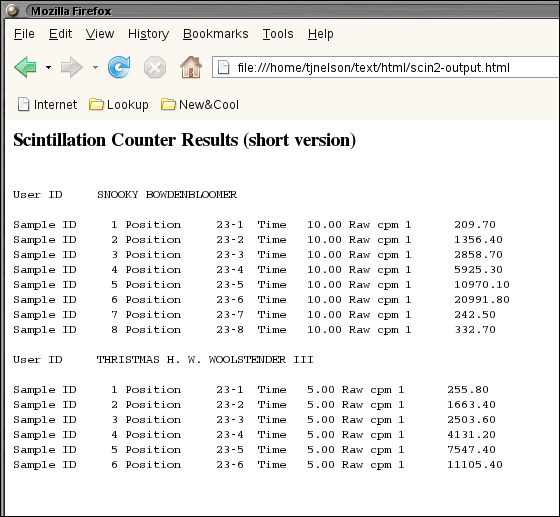Open the Forward history dropdown arrow
This screenshot has width=560, height=517.
[x=95, y=67]
